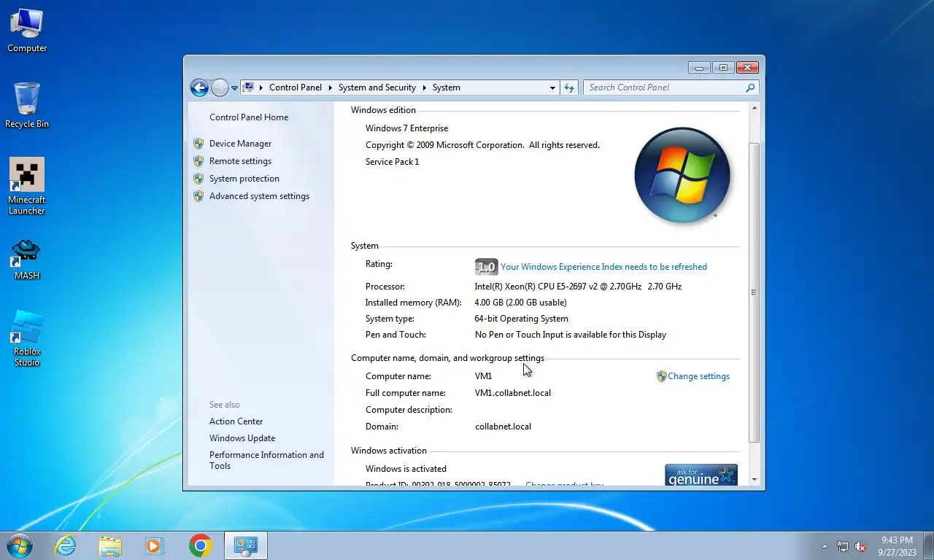Click the Change settings shield icon

[661, 376]
